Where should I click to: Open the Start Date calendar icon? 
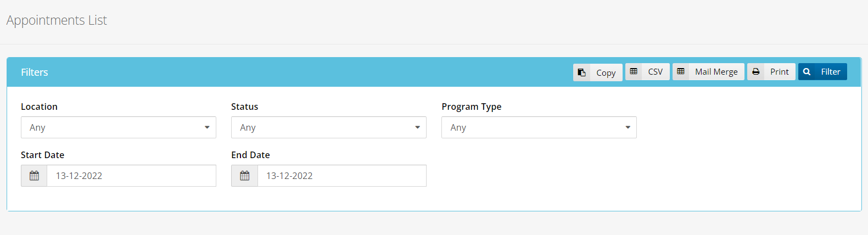(x=34, y=176)
